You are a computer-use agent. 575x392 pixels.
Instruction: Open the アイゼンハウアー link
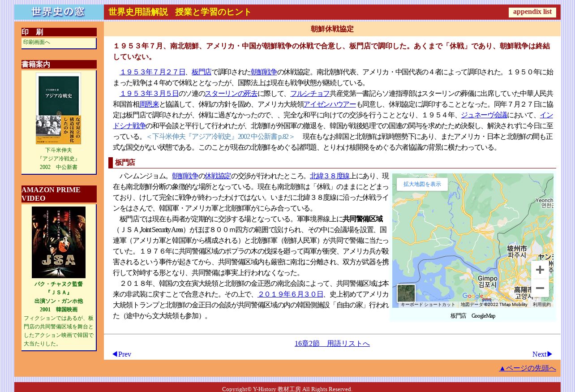point(330,104)
